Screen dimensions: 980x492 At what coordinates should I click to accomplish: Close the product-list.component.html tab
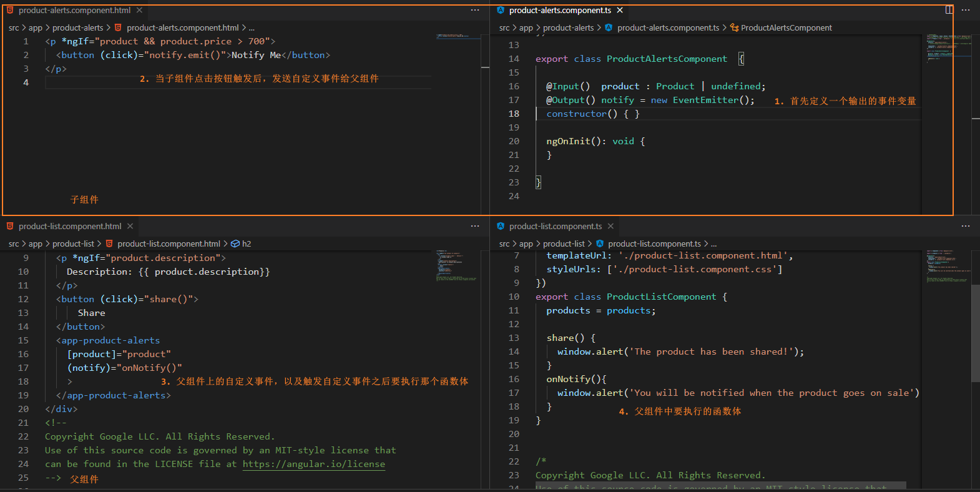point(130,227)
